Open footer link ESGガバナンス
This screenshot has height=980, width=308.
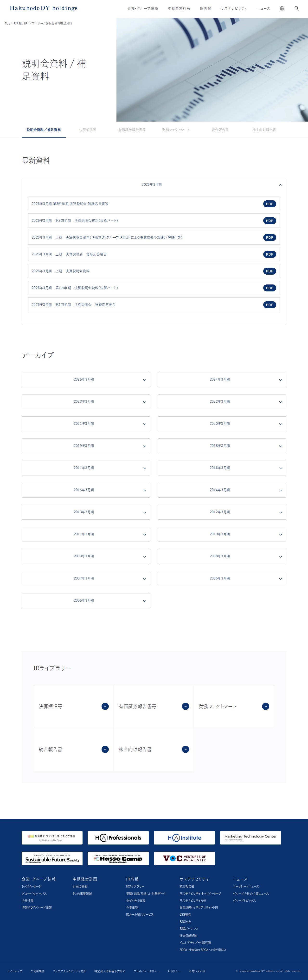pos(189,929)
